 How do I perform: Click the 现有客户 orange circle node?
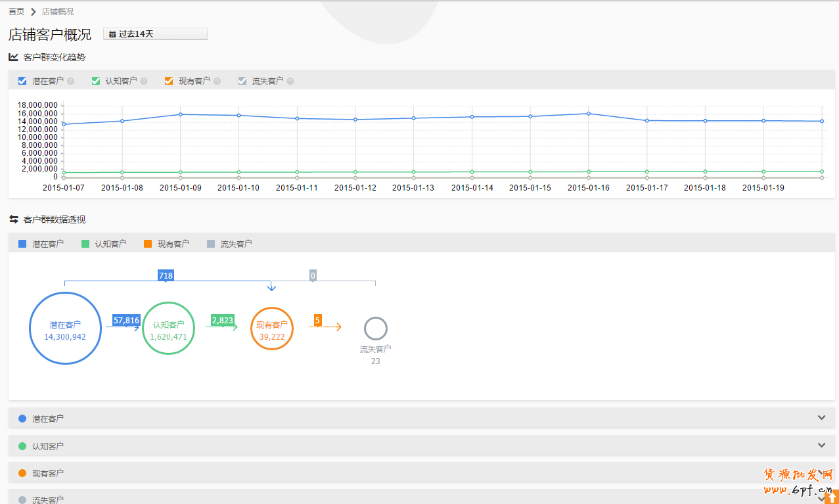272,329
